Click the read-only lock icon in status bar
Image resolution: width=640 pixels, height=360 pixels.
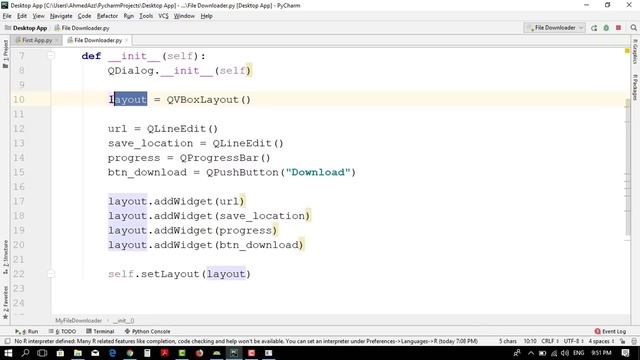(622, 341)
